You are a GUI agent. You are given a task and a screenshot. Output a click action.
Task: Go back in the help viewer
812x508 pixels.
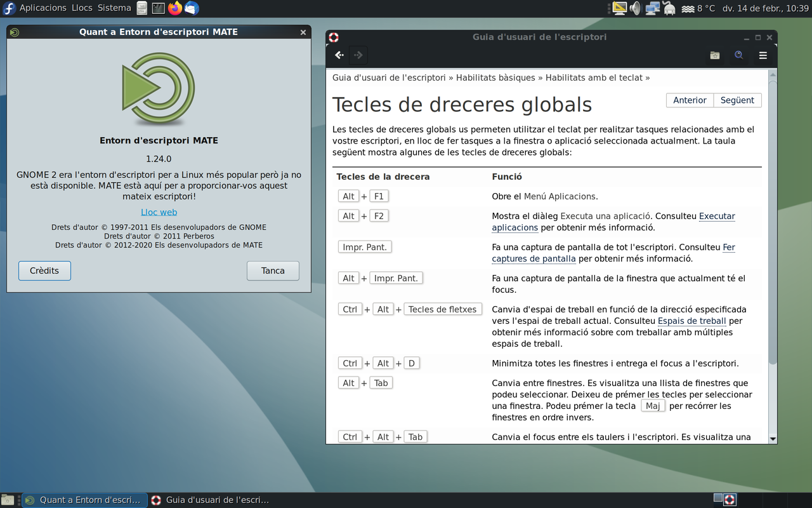pos(339,55)
